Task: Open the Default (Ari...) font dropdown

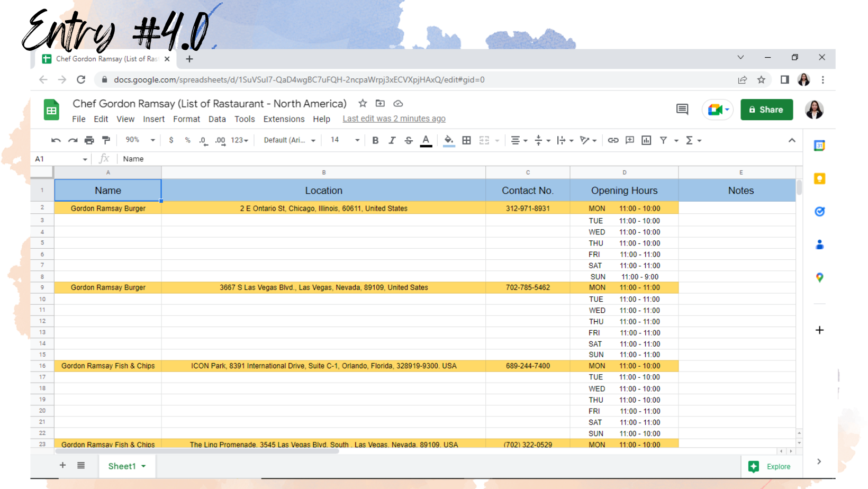Action: 290,140
